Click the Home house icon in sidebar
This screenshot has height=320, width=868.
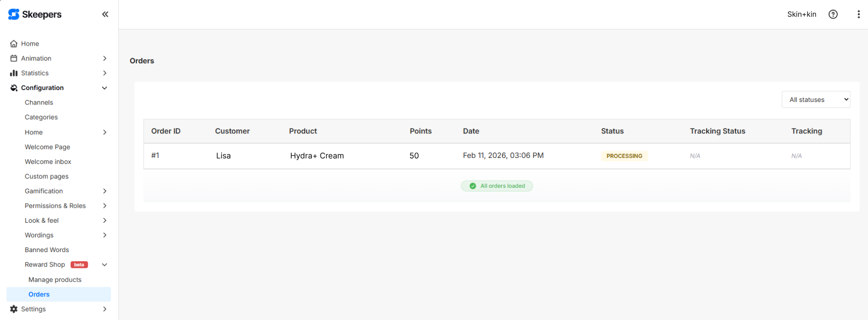pyautogui.click(x=14, y=44)
